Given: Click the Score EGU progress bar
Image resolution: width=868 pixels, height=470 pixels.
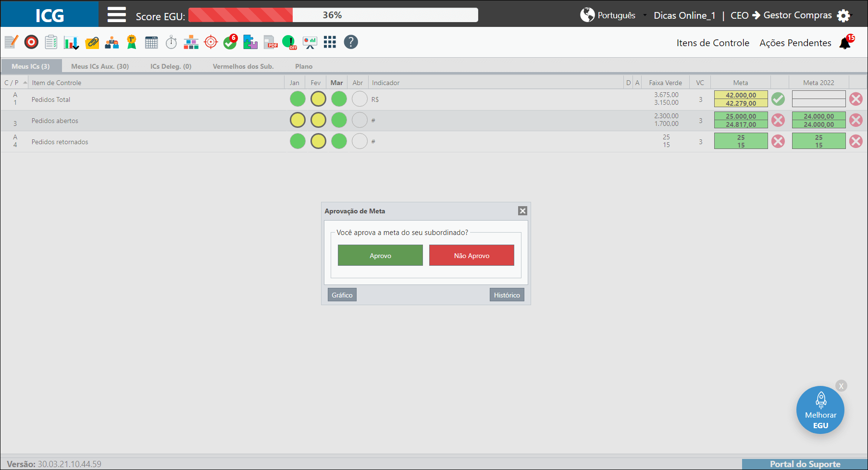Looking at the screenshot, I should coord(333,15).
